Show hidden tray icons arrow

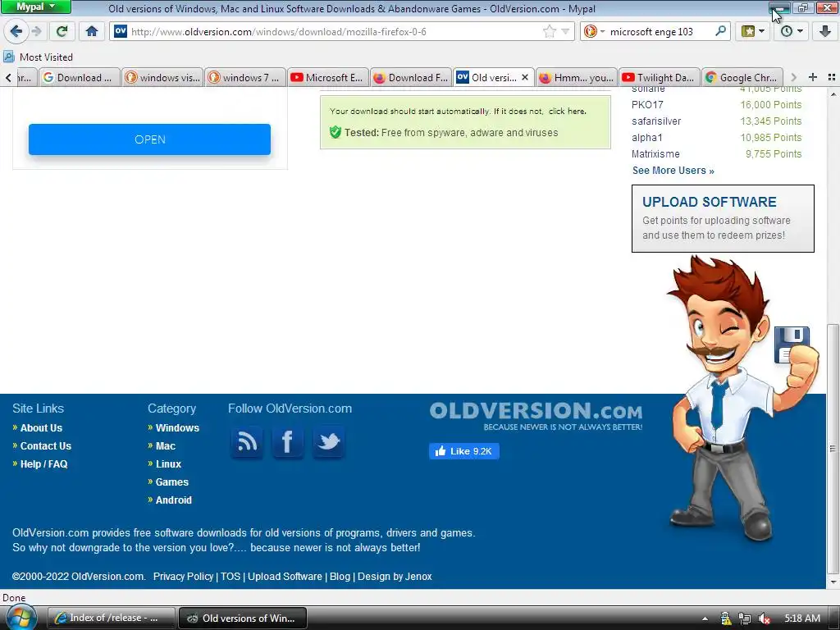pyautogui.click(x=705, y=619)
